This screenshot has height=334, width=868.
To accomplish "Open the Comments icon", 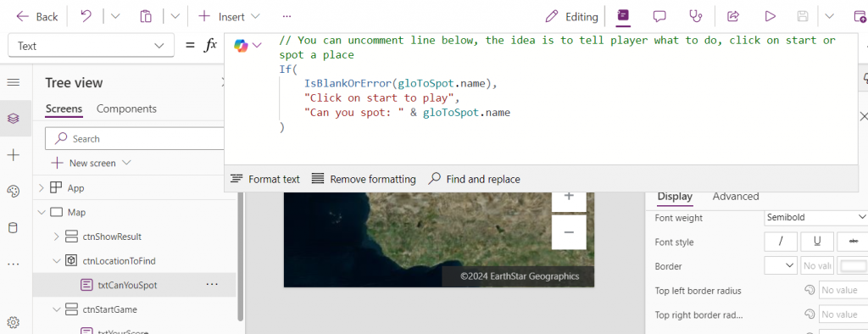I will pos(659,17).
